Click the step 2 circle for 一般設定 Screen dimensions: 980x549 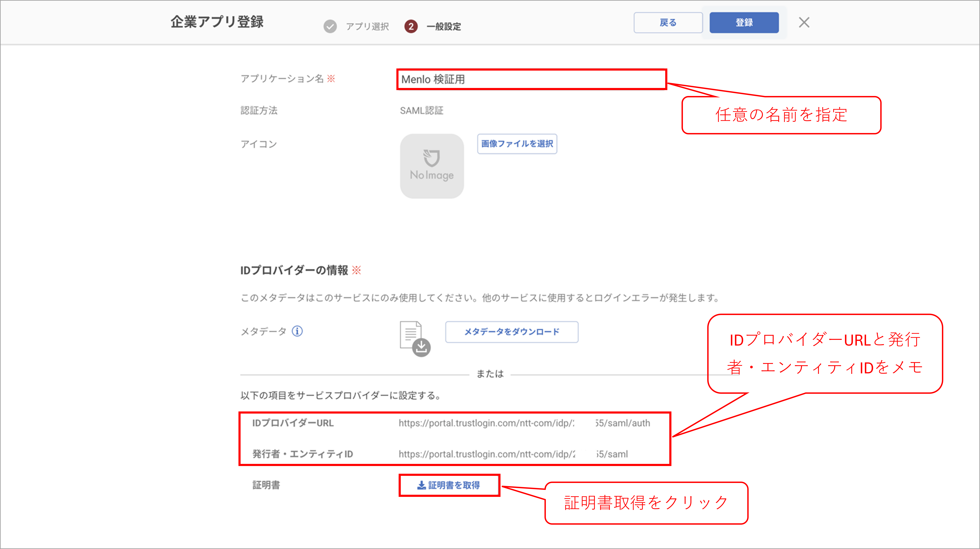pos(411,26)
